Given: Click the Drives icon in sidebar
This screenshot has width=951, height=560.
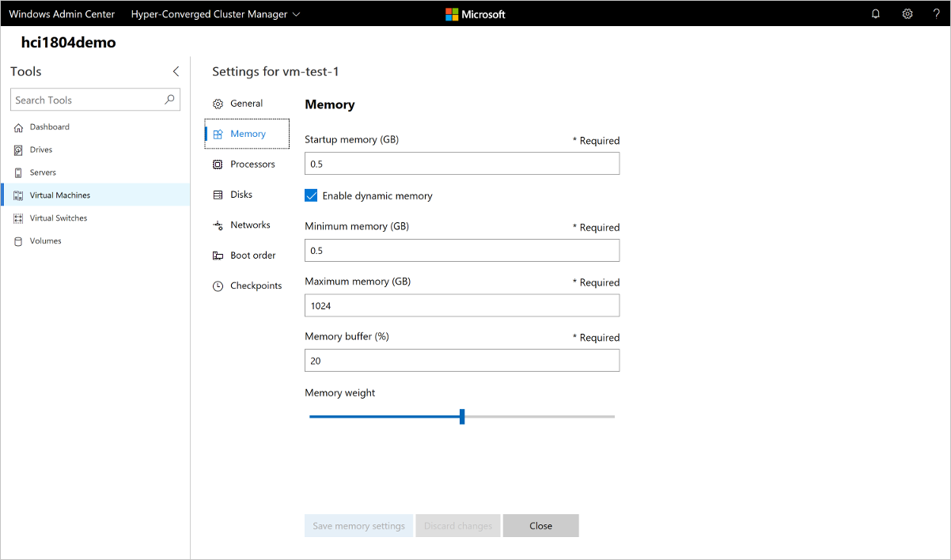Looking at the screenshot, I should 18,150.
